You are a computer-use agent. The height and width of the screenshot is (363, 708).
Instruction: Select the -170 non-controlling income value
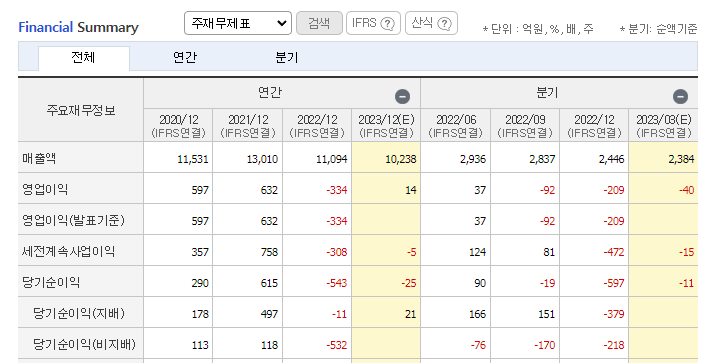tap(545, 345)
